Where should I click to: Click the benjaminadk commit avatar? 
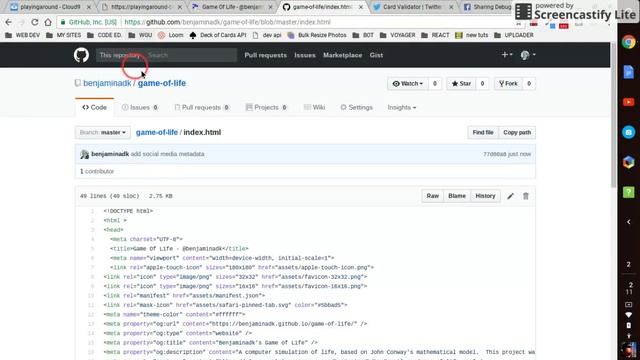84,154
